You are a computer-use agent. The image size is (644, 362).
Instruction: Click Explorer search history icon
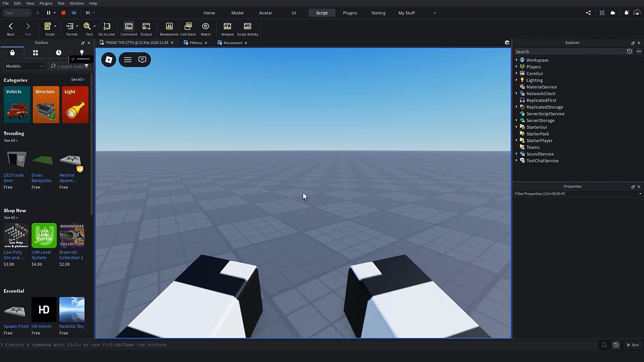coord(630,52)
